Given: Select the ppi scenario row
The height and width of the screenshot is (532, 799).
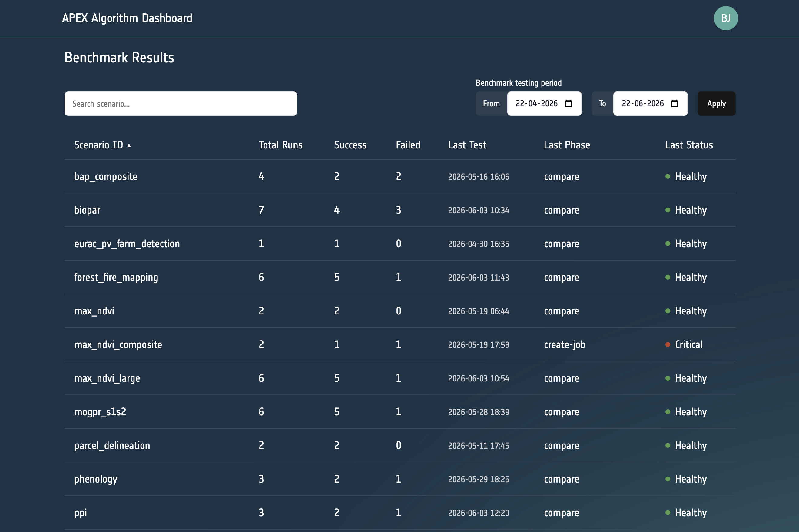Looking at the screenshot, I should (400, 512).
